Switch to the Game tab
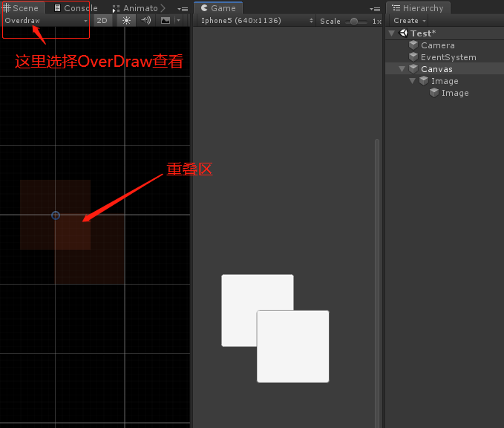This screenshot has height=428, width=504. coord(218,8)
